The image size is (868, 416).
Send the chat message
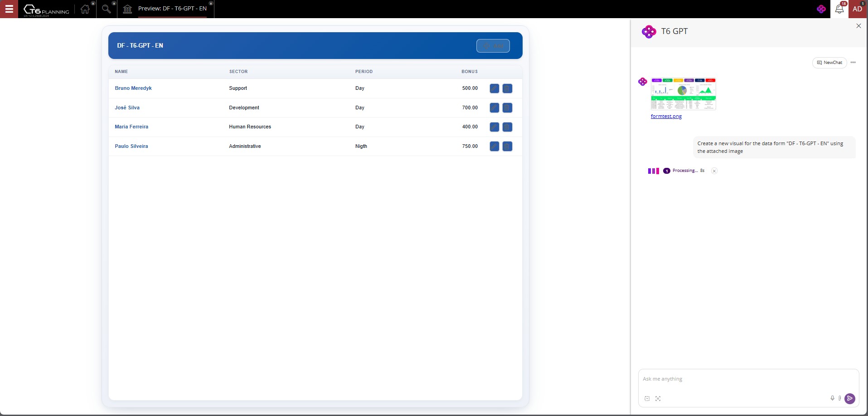click(x=850, y=398)
